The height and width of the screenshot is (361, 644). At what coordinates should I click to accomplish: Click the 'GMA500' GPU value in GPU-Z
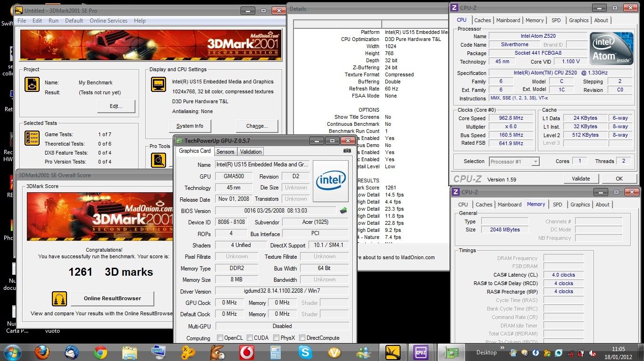tap(234, 177)
